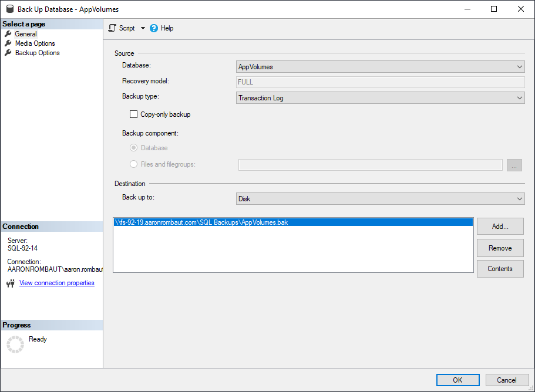The width and height of the screenshot is (535, 392).
Task: Click the Script toolbar icon
Action: pyautogui.click(x=112, y=28)
